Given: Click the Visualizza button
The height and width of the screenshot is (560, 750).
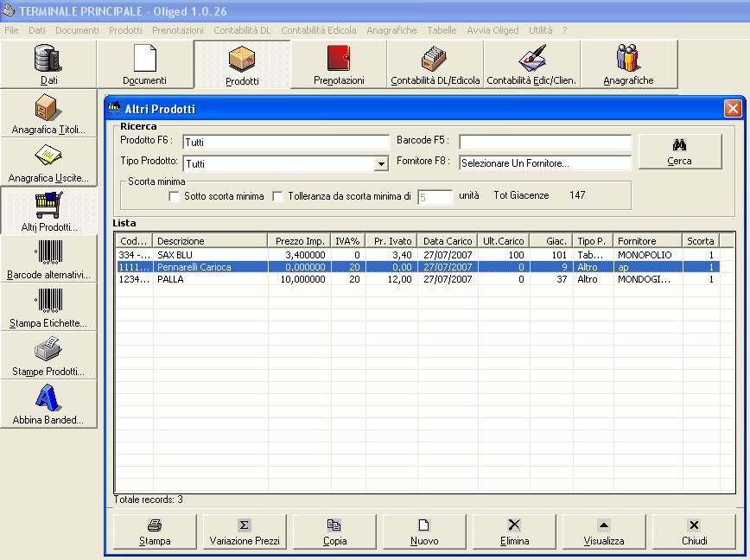Looking at the screenshot, I should 604,531.
